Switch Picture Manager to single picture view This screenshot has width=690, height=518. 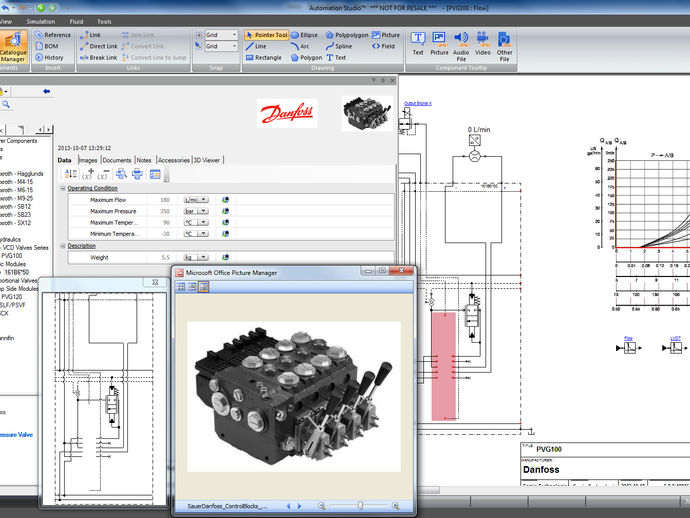203,287
